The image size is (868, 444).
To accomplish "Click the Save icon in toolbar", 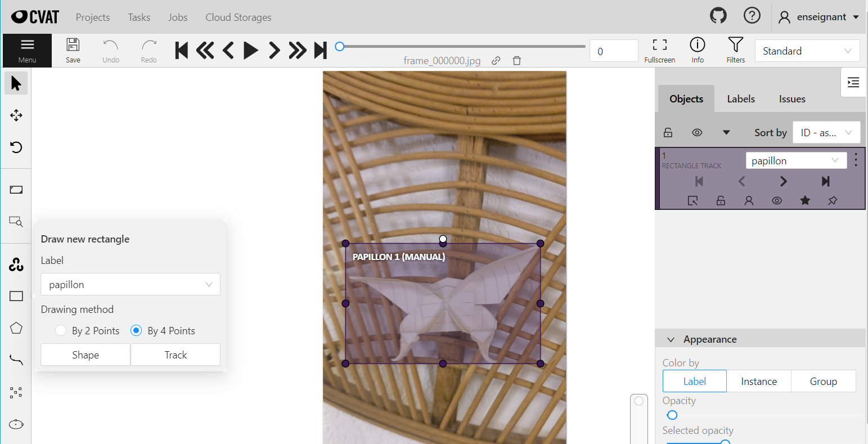I will click(73, 50).
